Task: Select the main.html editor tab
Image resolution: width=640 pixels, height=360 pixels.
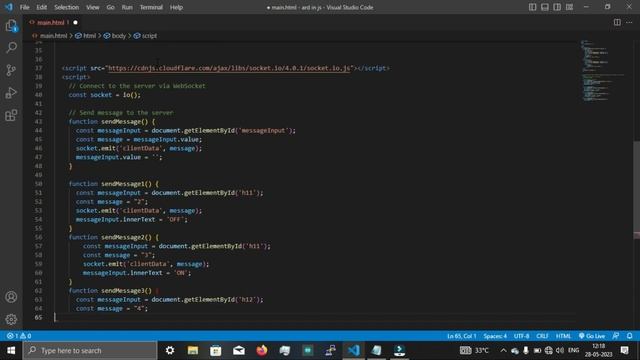Action: [x=51, y=22]
